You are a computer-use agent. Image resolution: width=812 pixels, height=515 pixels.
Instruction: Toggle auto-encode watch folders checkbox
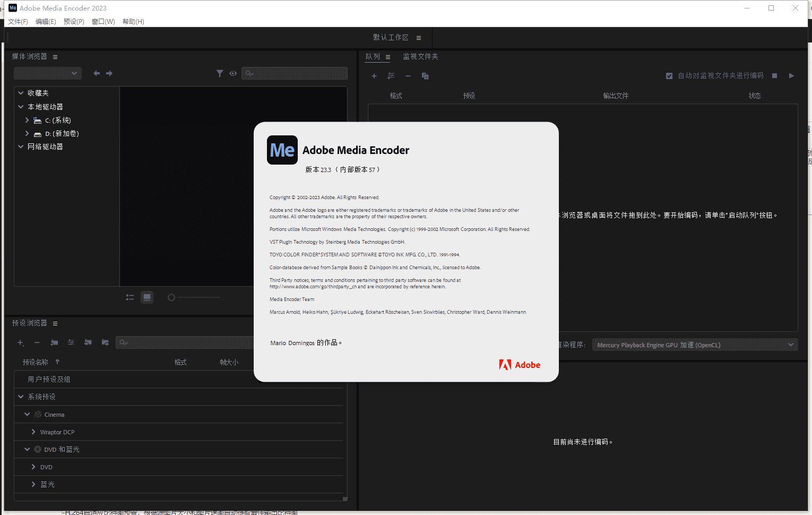(669, 76)
